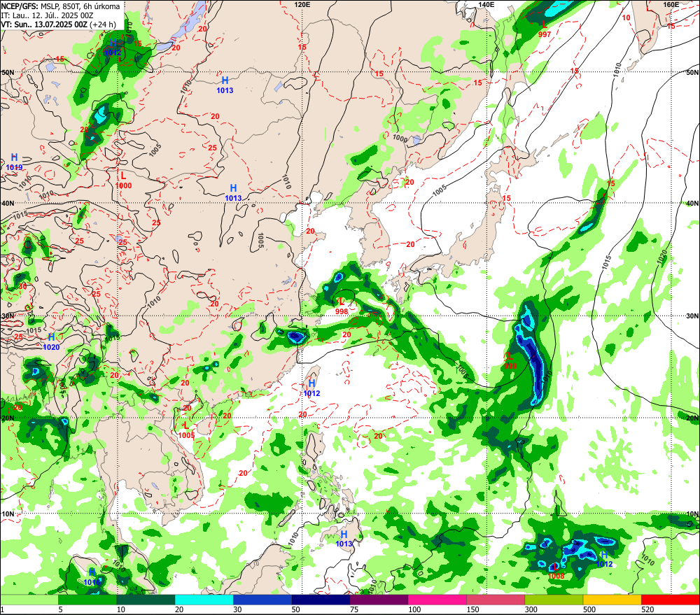Image resolution: width=700 pixels, height=615 pixels.
Task: Click the orange 500–520 mm legend swatch
Action: 612,600
